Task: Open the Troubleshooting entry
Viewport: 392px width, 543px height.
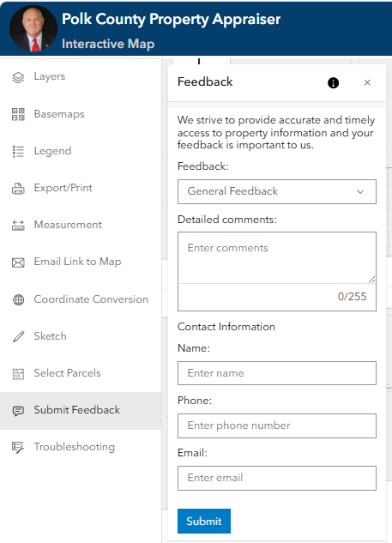Action: 81,448
